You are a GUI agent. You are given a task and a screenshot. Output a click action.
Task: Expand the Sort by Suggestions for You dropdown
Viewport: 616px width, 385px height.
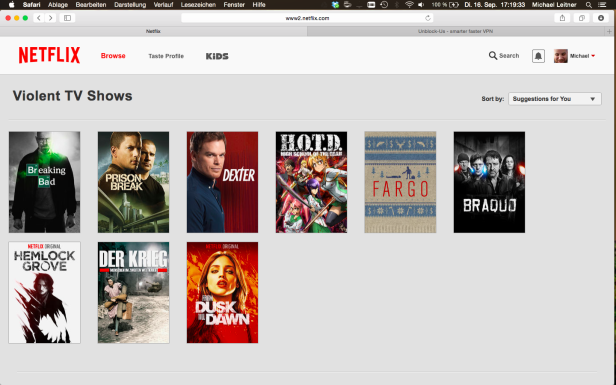[555, 99]
